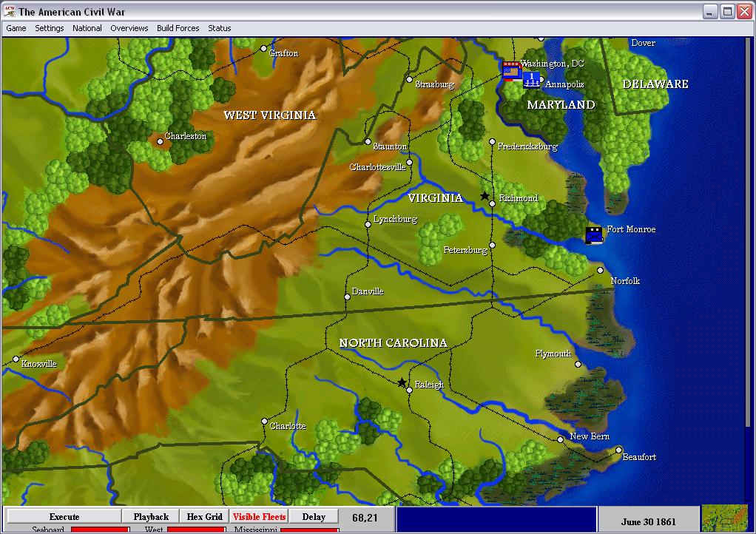Image resolution: width=756 pixels, height=534 pixels.
Task: Click the Annapolis label
Action: (x=564, y=84)
